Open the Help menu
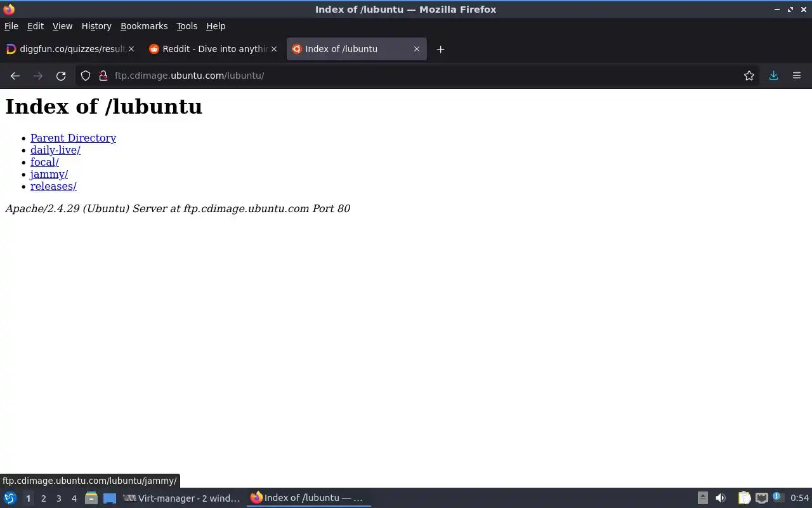Screen dimensions: 812x508 pos(216,26)
